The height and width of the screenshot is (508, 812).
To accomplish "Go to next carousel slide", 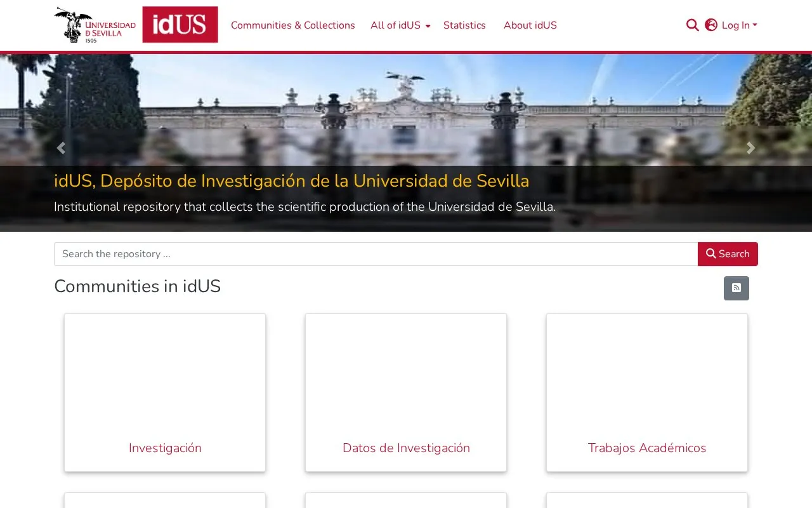I will point(750,148).
